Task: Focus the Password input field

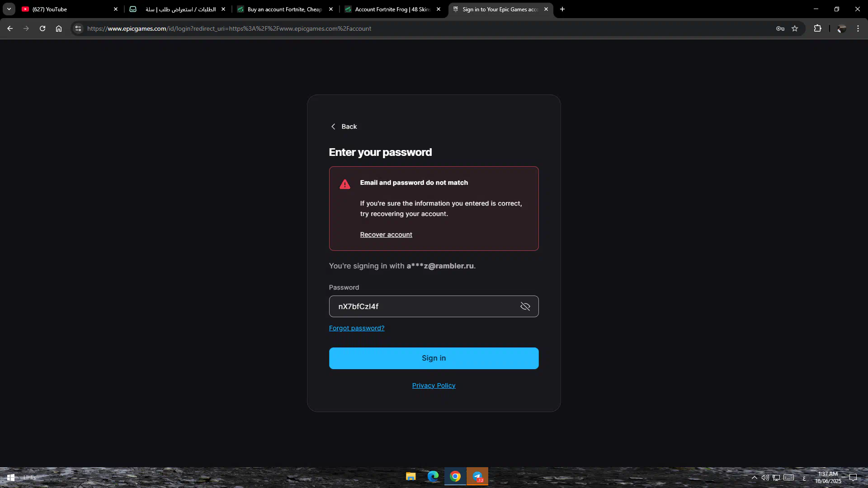Action: click(x=434, y=306)
